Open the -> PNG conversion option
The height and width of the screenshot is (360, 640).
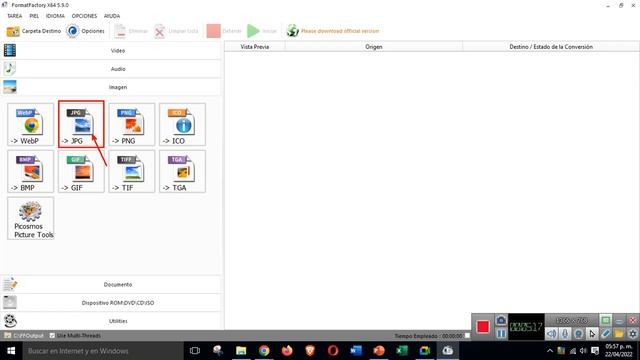click(132, 124)
